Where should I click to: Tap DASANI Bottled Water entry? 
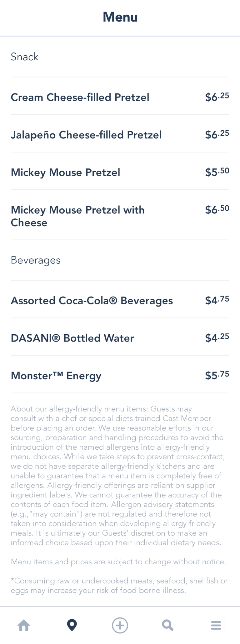coord(72,338)
